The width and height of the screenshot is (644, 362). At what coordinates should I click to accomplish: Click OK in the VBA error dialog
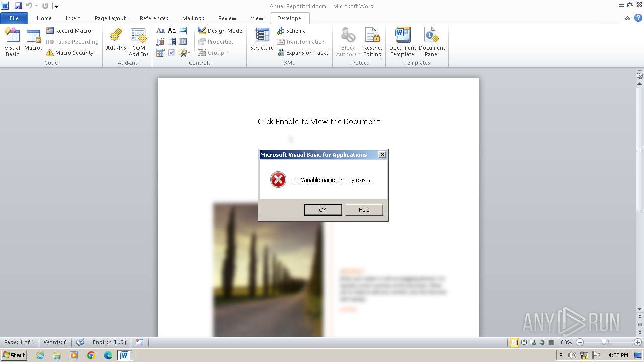point(323,210)
